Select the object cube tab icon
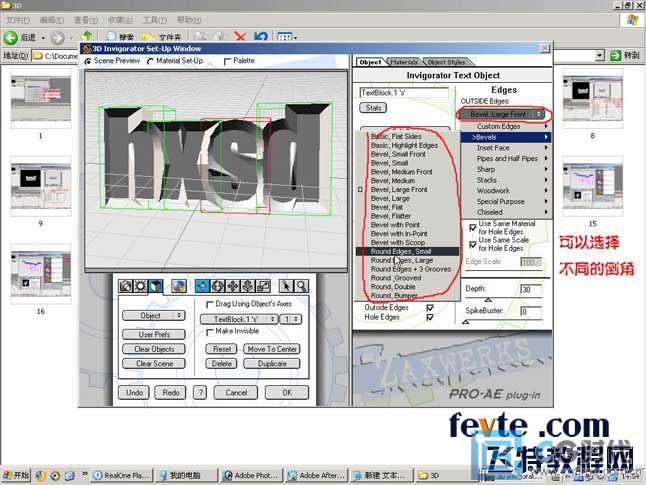 [x=155, y=286]
